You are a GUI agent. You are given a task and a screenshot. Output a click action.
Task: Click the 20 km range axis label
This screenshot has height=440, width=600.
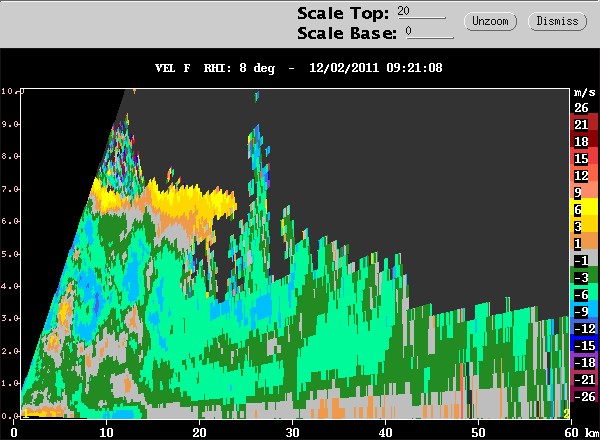199,432
